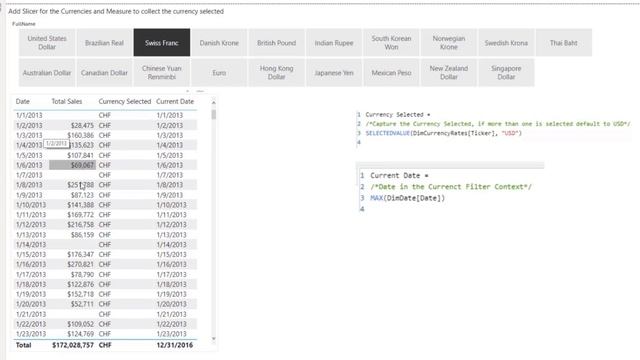
Task: Pick Indian Rupee in the slicer
Action: point(334,42)
